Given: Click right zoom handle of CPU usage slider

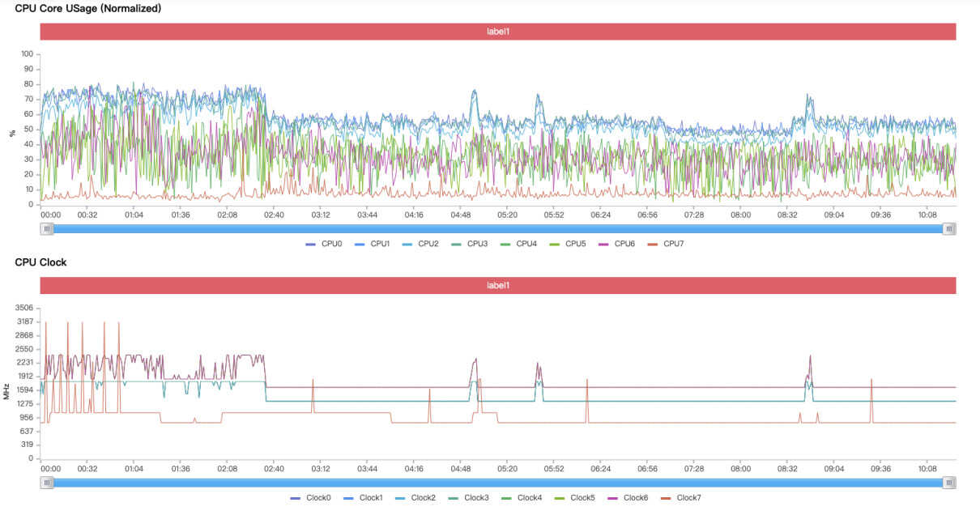Looking at the screenshot, I should click(x=949, y=228).
